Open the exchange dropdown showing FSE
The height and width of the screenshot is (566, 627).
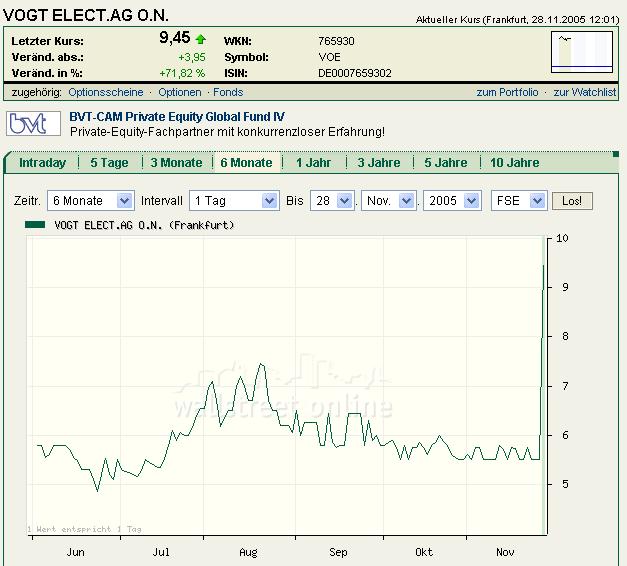click(519, 200)
